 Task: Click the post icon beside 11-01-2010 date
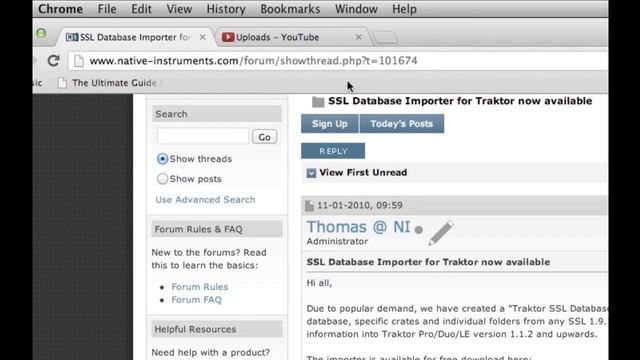click(x=309, y=206)
